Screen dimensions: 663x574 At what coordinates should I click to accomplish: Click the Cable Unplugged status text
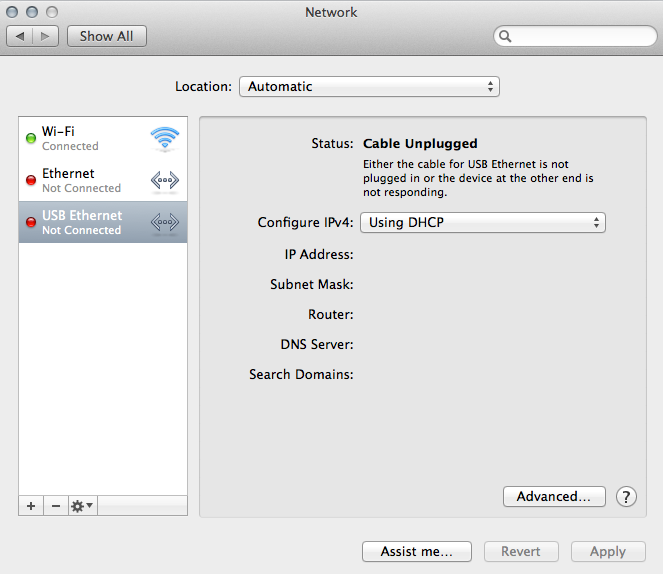click(x=420, y=144)
